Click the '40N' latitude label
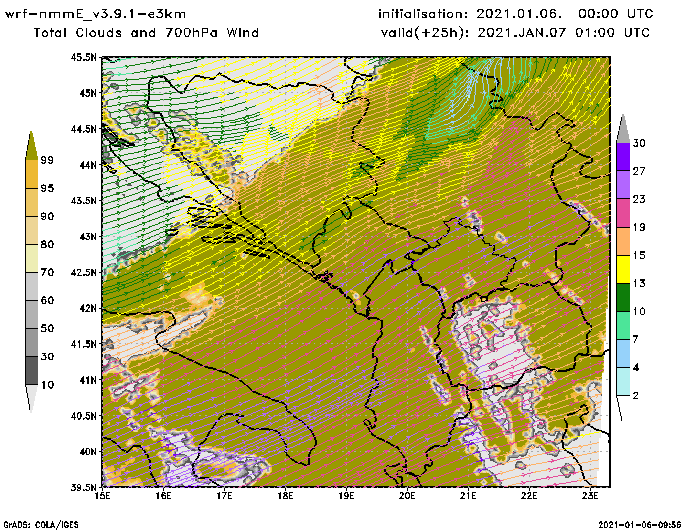This screenshot has width=700, height=530. pyautogui.click(x=88, y=451)
